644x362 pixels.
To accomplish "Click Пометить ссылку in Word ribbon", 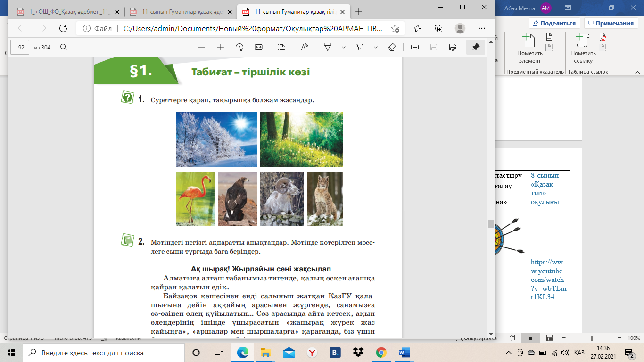I will (583, 48).
